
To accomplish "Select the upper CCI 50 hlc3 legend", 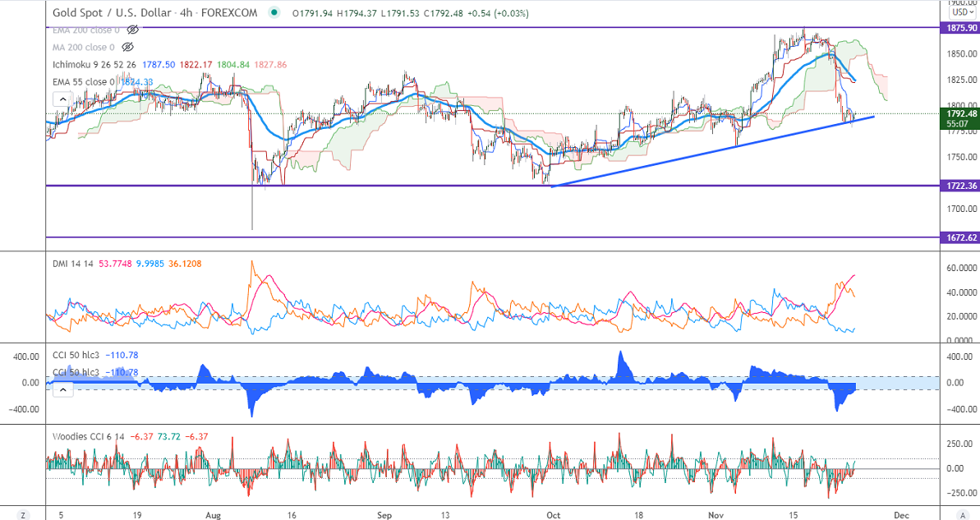I will coord(76,355).
